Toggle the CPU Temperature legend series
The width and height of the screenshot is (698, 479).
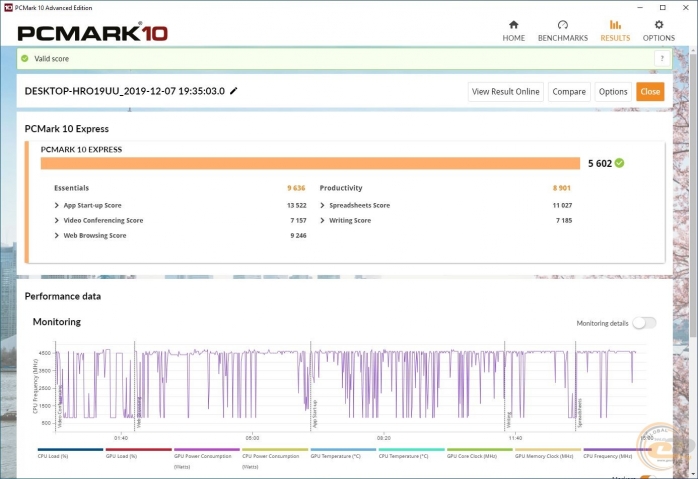click(411, 453)
